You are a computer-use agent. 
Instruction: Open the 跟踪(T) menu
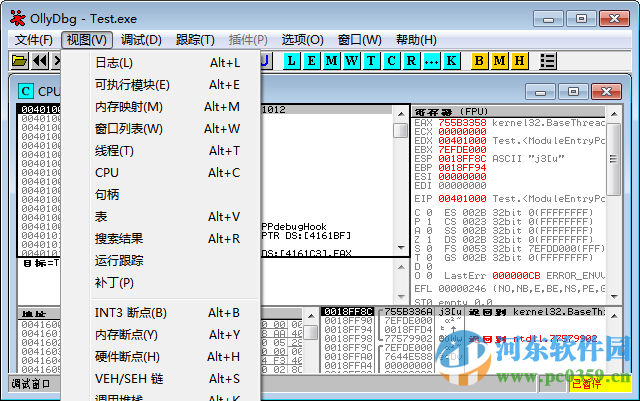tap(195, 40)
